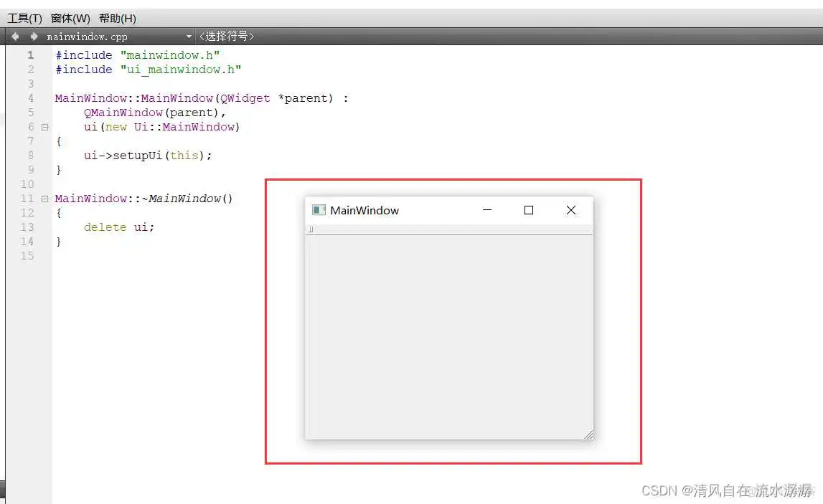823x504 pixels.
Task: Click the maximize icon on the MainWindow preview
Action: tap(529, 210)
